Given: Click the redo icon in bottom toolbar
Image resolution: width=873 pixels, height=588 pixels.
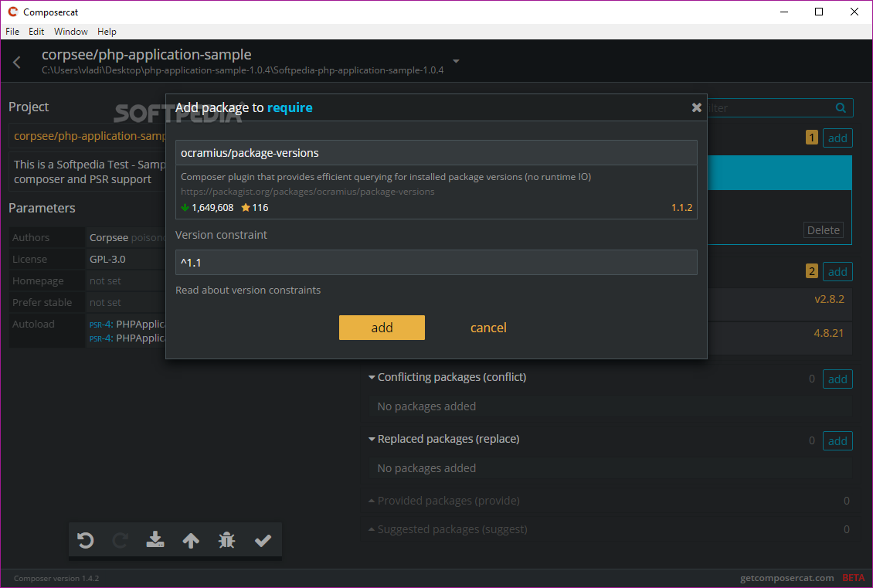Looking at the screenshot, I should 121,540.
